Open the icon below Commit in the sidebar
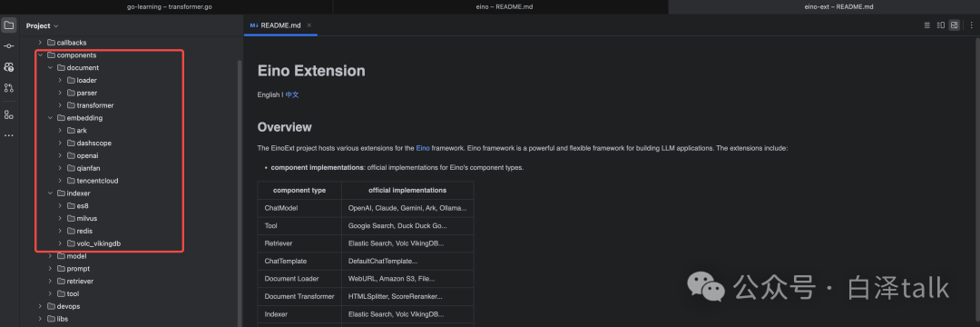Viewport: 980px width, 327px height. tap(9, 67)
